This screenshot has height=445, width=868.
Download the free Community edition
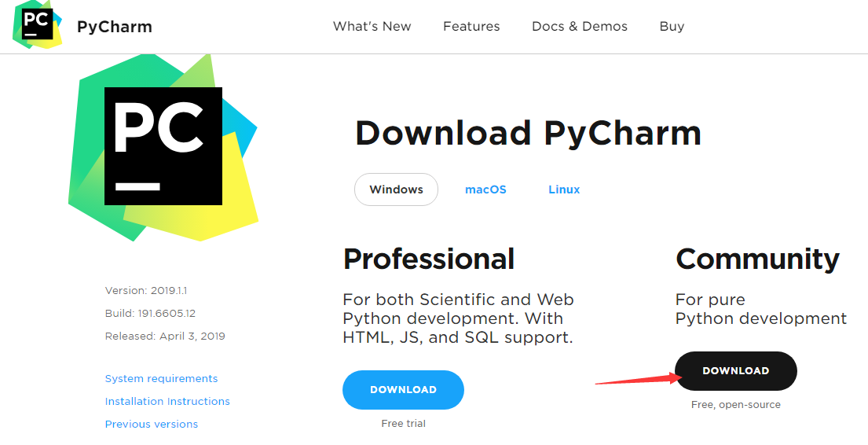[x=736, y=371]
